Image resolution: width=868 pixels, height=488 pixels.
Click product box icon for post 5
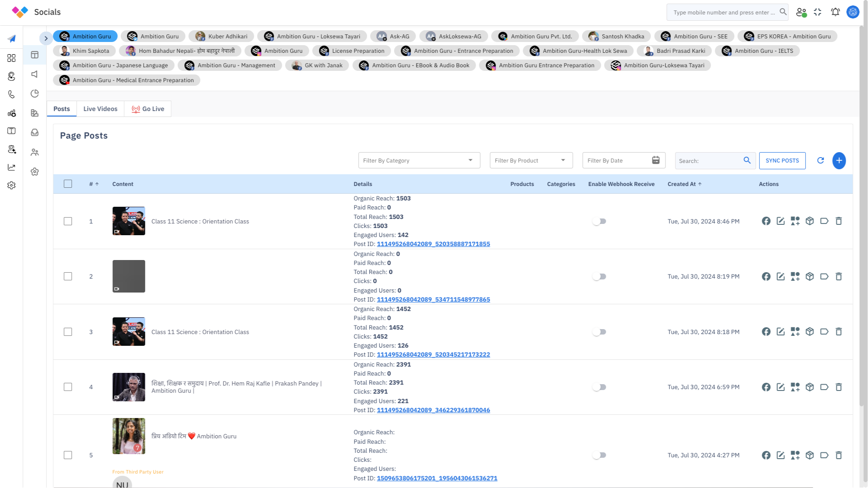(810, 455)
